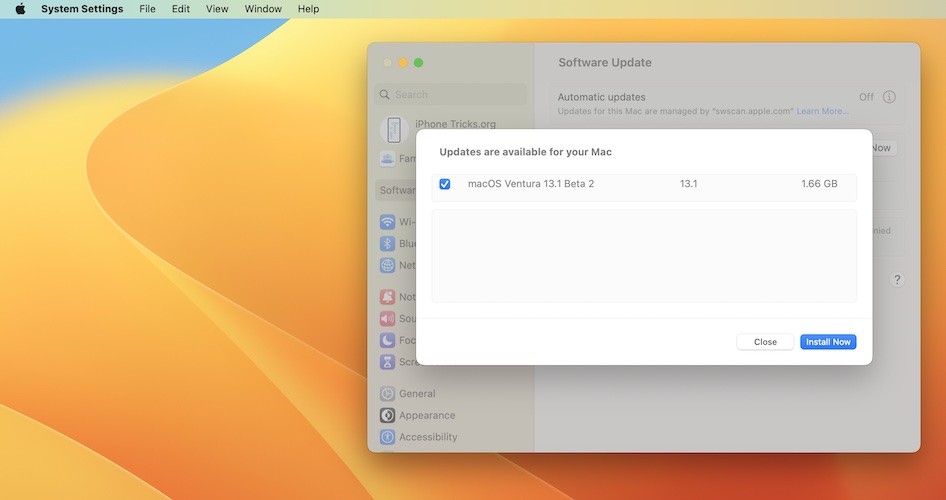Screen dimensions: 946x500
Task: Open the Window menu
Action: tap(263, 9)
